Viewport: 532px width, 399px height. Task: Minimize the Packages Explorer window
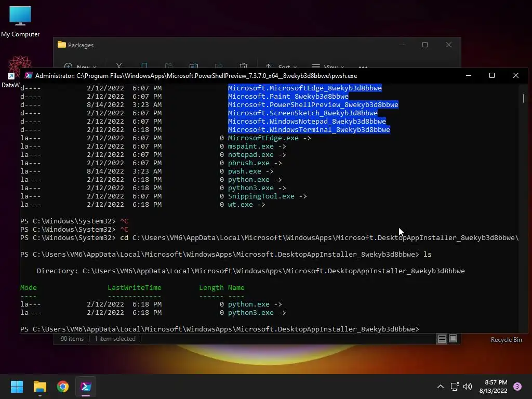click(402, 45)
